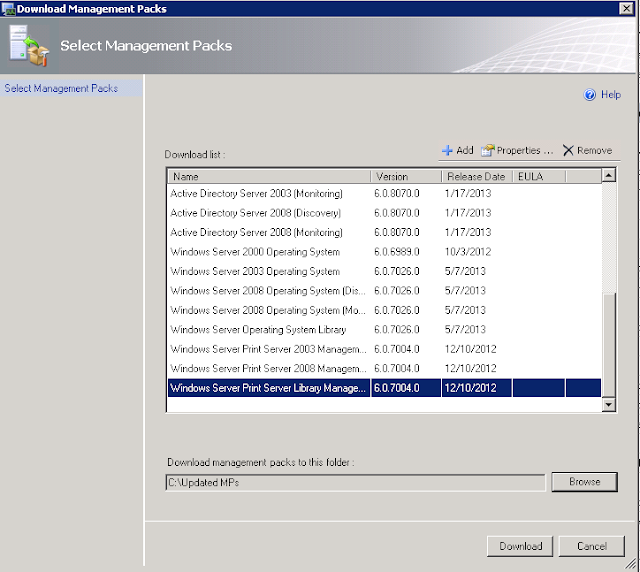The height and width of the screenshot is (572, 640).
Task: Select Windows Server Print Server 2003 Managem... row
Action: (x=384, y=349)
